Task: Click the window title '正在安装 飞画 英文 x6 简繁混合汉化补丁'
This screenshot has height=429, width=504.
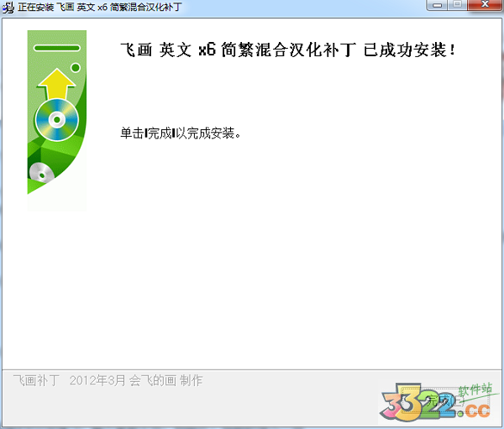Action: (100, 7)
